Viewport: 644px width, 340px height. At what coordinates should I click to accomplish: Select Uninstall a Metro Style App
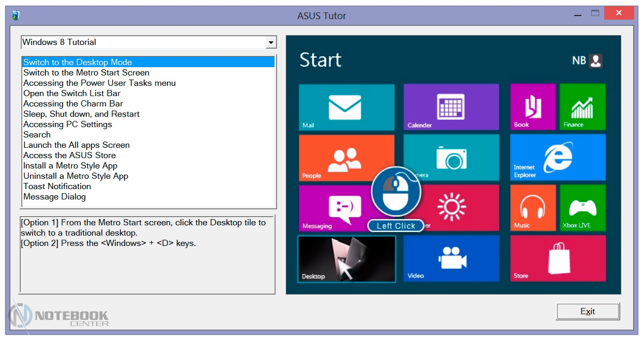pos(75,176)
